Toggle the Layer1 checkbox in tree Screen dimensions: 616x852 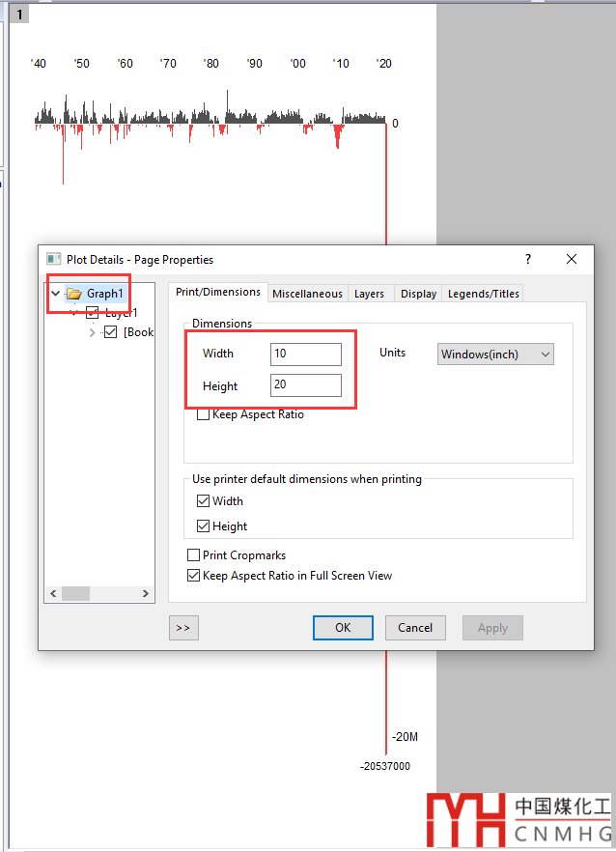(93, 312)
